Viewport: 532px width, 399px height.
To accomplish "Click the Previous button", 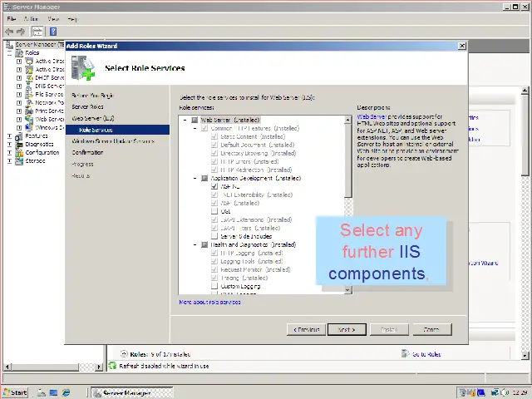I will point(307,329).
